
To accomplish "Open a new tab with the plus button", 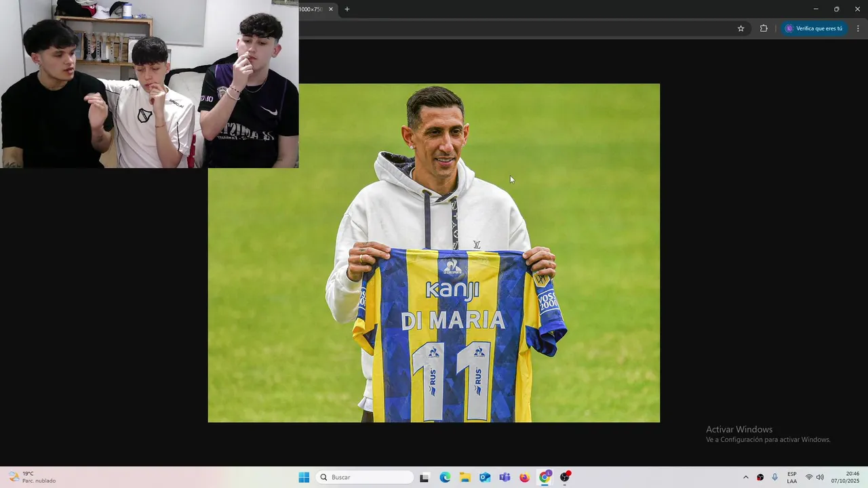I will pos(347,9).
